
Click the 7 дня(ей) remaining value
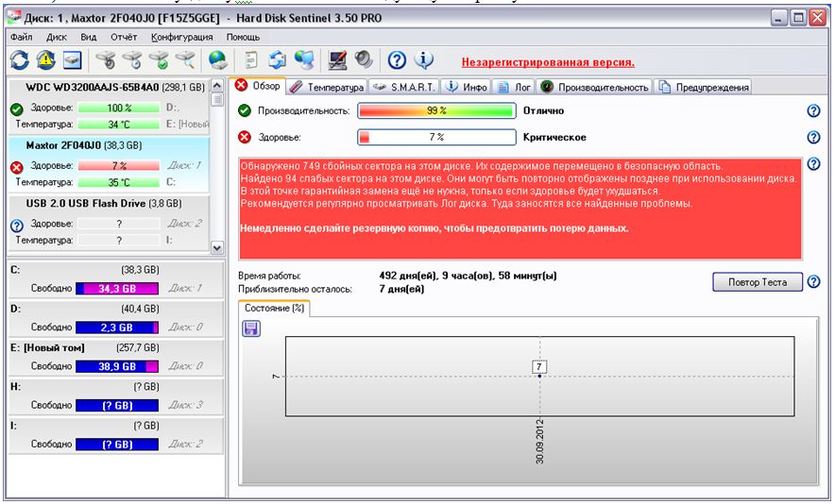(x=401, y=289)
